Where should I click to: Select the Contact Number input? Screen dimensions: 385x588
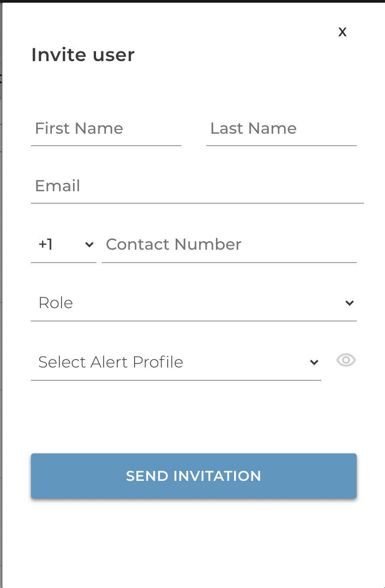229,244
